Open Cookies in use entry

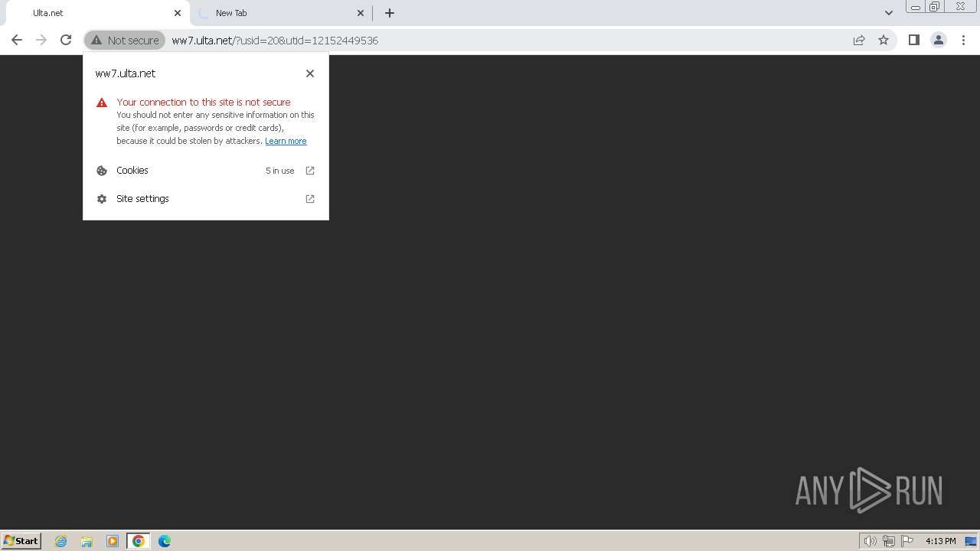pyautogui.click(x=205, y=171)
